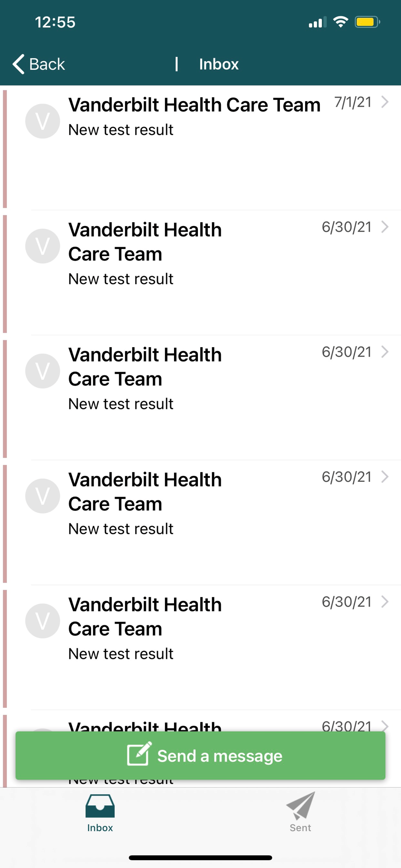Tap the battery indicator in status bar
Viewport: 401px width, 868px height.
coord(368,22)
